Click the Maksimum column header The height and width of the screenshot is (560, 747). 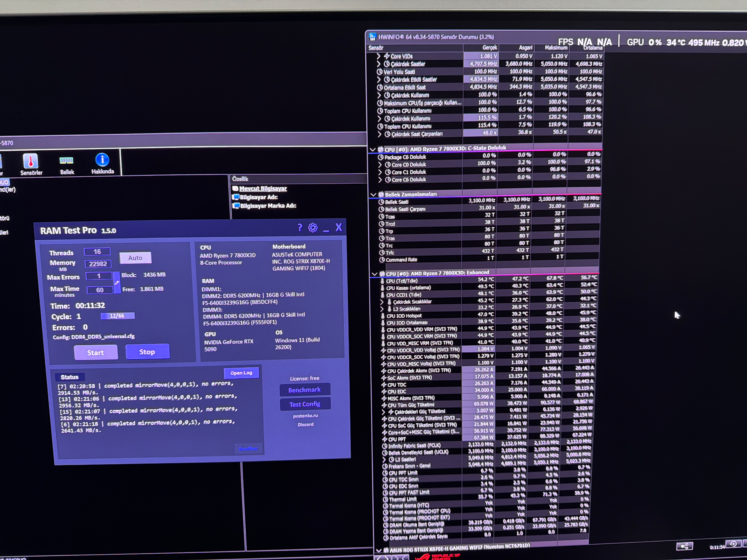coord(551,48)
